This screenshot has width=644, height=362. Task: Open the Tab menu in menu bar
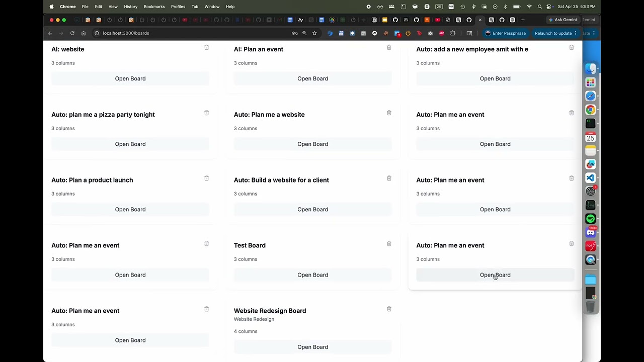click(195, 7)
